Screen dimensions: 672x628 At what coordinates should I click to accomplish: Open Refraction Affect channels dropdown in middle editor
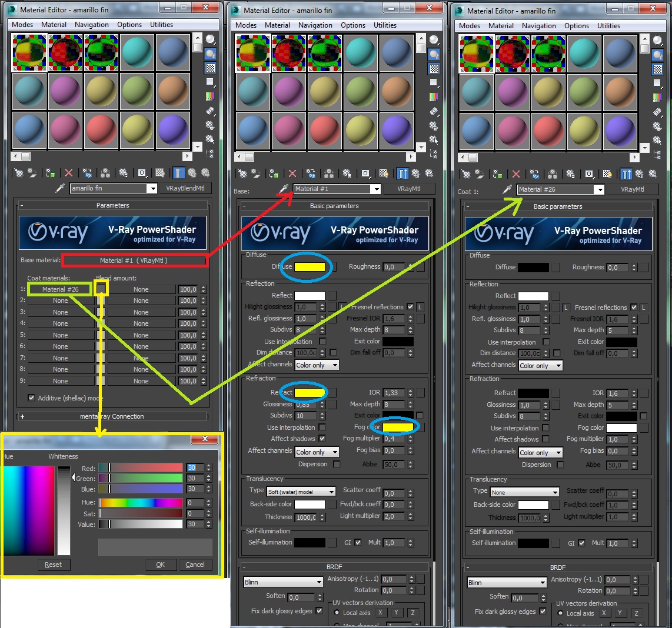point(317,452)
